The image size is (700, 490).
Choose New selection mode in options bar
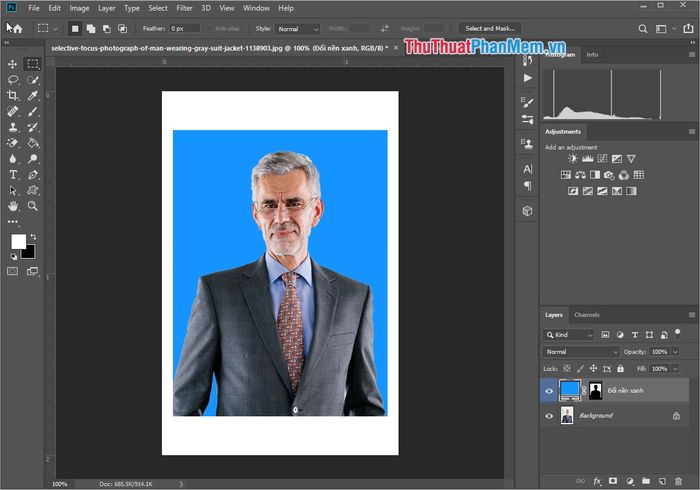pos(75,29)
